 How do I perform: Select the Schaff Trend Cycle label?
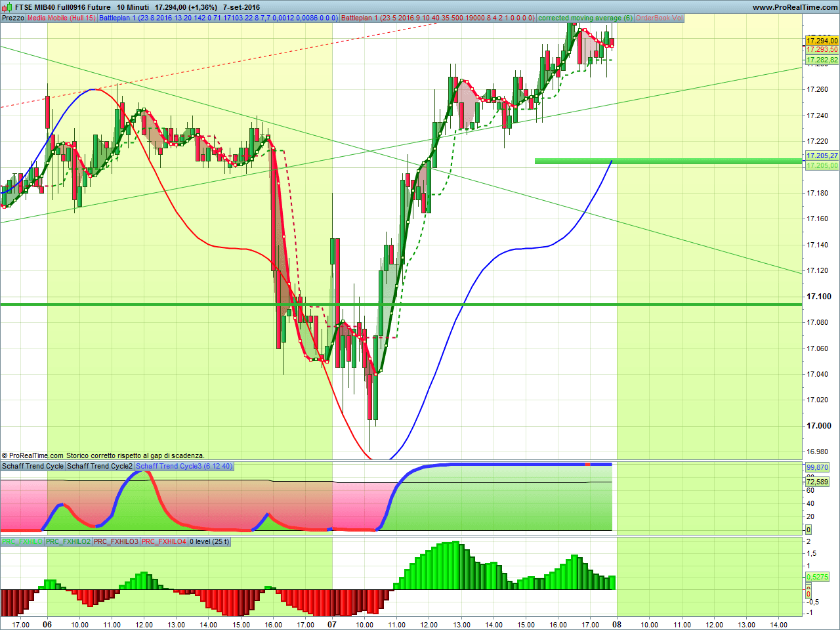(33, 466)
